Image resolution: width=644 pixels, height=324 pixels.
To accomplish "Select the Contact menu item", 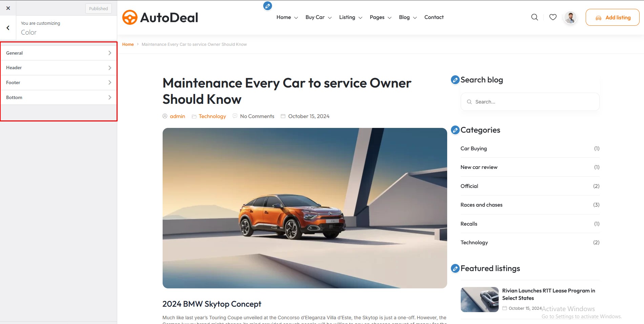I will (x=434, y=17).
